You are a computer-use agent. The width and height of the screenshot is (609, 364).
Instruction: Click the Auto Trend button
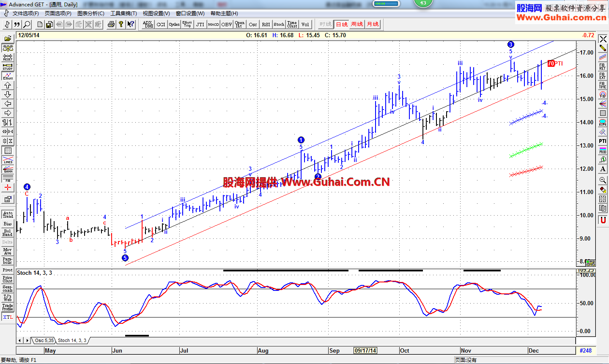[x=8, y=214]
